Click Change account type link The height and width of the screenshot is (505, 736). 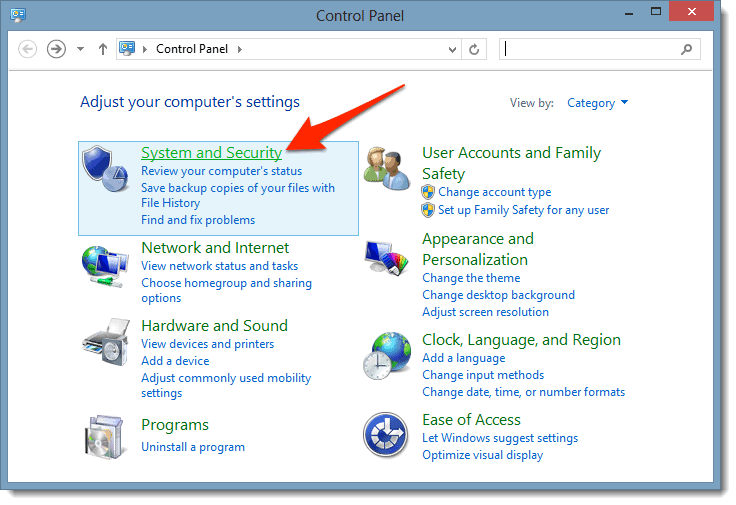pyautogui.click(x=495, y=192)
